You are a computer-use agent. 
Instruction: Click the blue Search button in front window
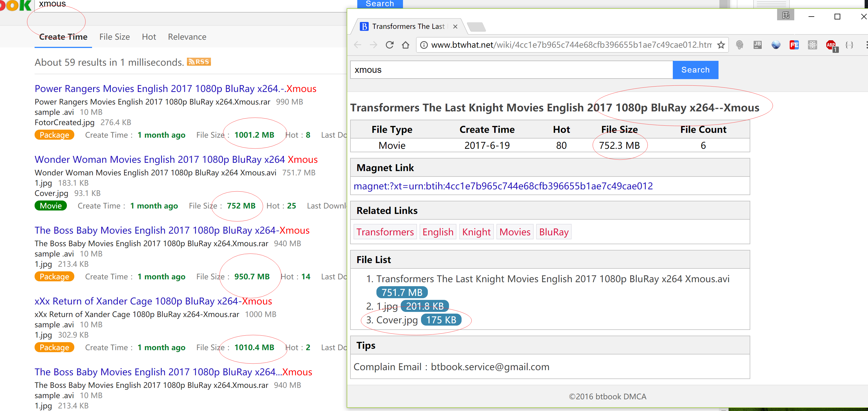(695, 70)
